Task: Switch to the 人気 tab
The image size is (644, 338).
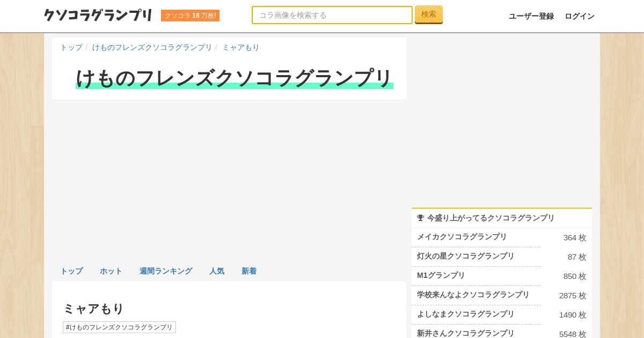Action: pos(217,271)
